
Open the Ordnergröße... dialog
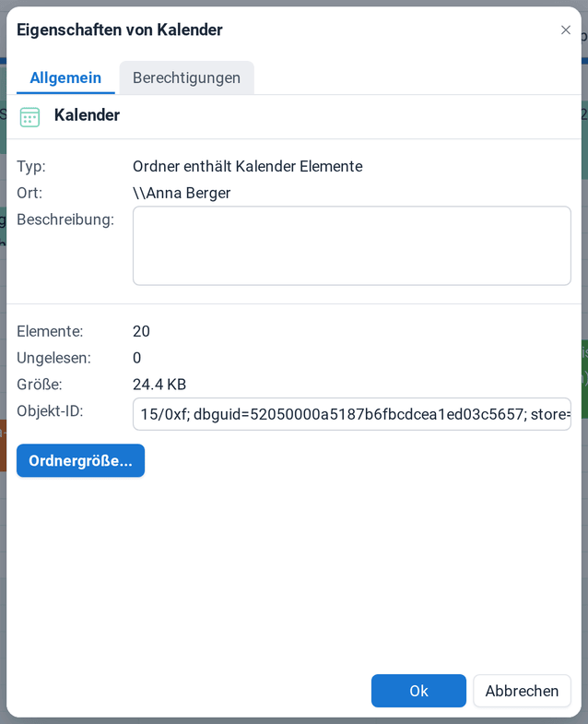click(x=81, y=460)
